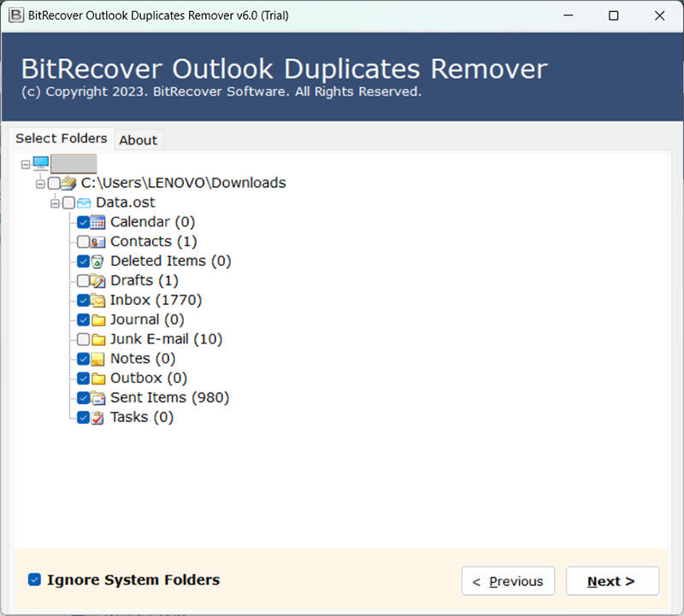
Task: Click the Downloads drive folder icon
Action: coord(69,183)
